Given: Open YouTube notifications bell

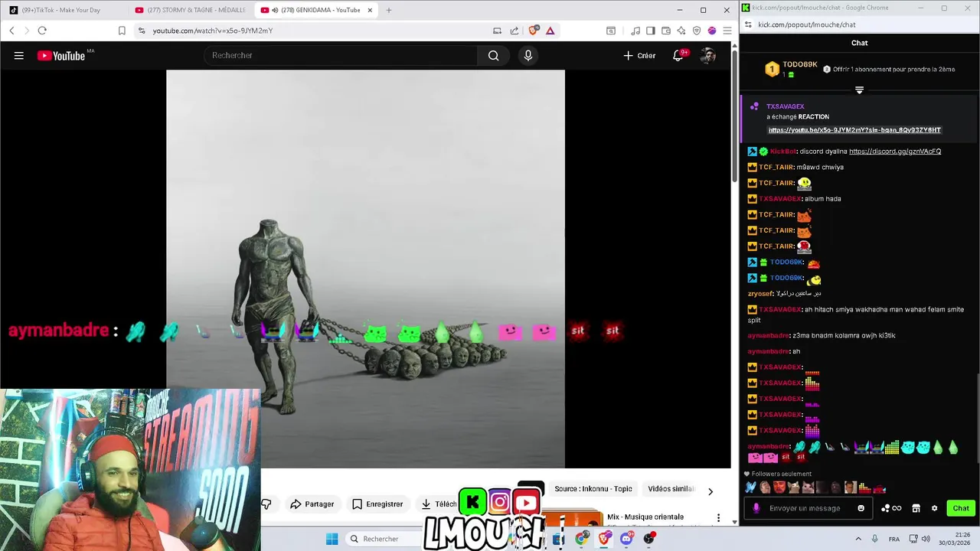Looking at the screenshot, I should coord(678,55).
